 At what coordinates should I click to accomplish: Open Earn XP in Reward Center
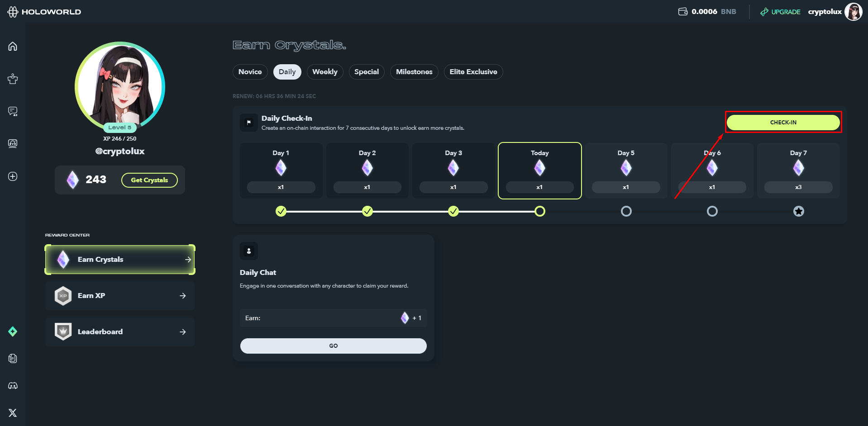[120, 296]
